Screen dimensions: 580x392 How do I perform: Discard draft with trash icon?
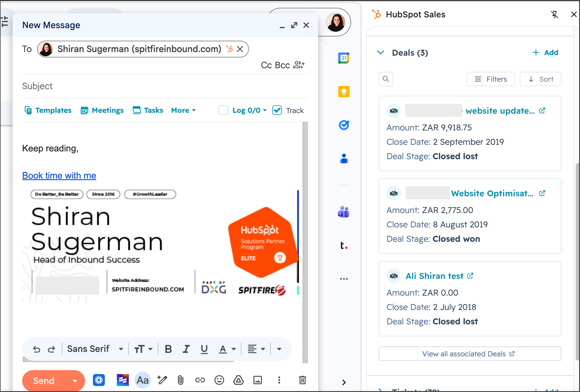(303, 380)
